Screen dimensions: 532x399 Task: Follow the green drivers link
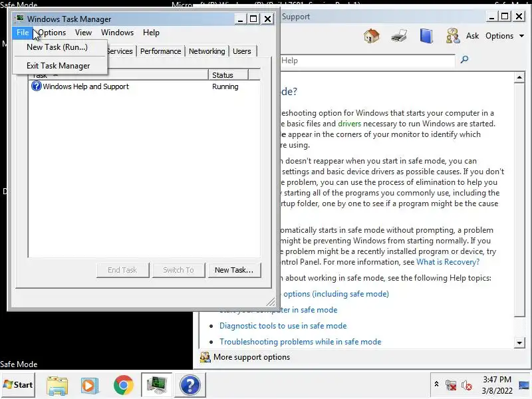point(349,124)
